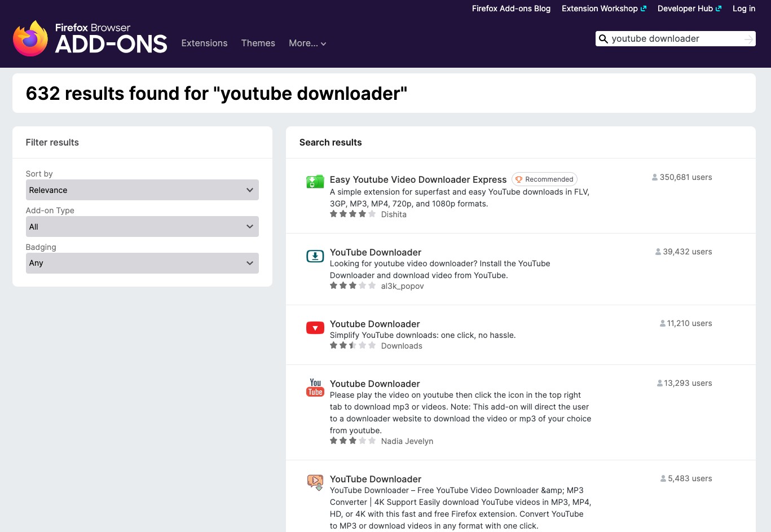
Task: Click the al3k_popov YouTube Downloader icon
Action: point(315,256)
